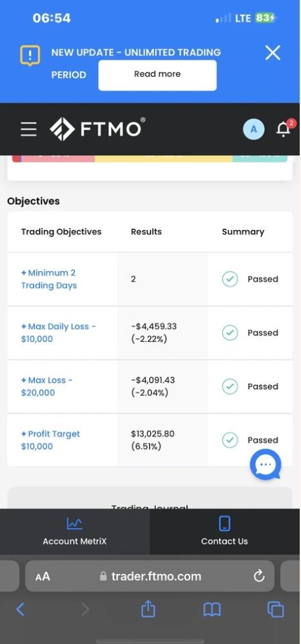Go back with Safari's back arrow
301x644 pixels.
click(20, 609)
